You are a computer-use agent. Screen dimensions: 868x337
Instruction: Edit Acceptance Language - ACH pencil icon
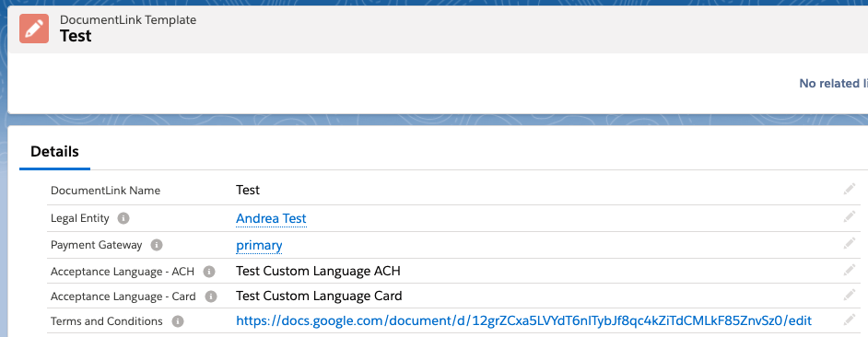[850, 271]
